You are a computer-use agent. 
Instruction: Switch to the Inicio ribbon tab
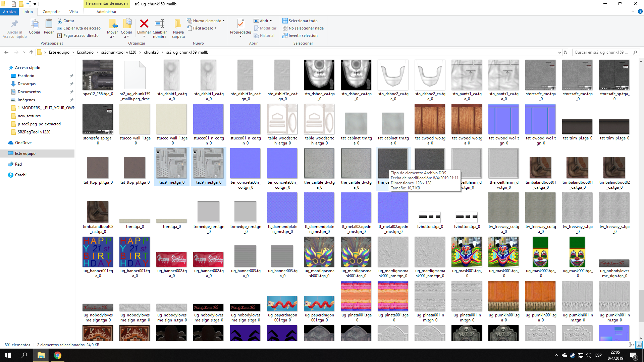click(28, 12)
